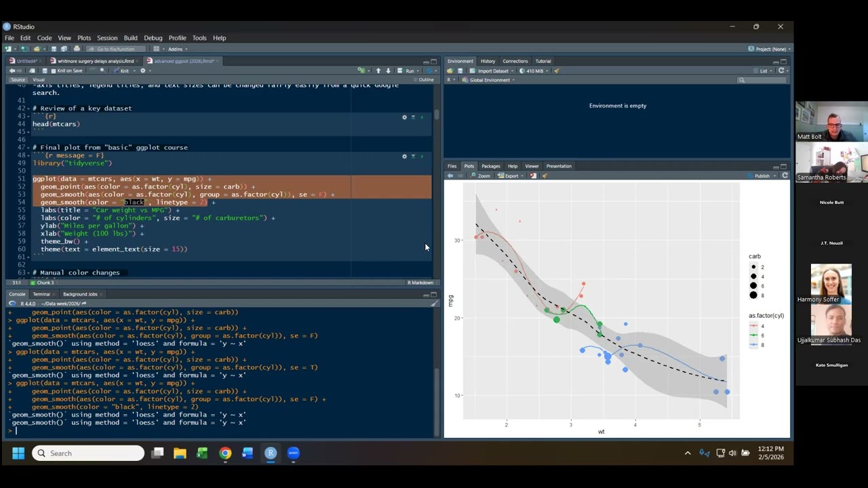
Task: Open the Project (None) menu
Action: pyautogui.click(x=770, y=49)
